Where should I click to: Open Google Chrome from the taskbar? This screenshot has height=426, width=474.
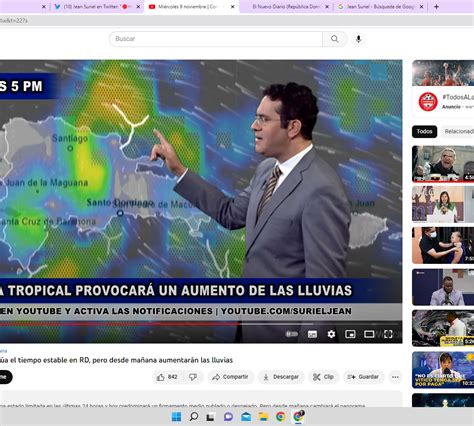point(281,417)
